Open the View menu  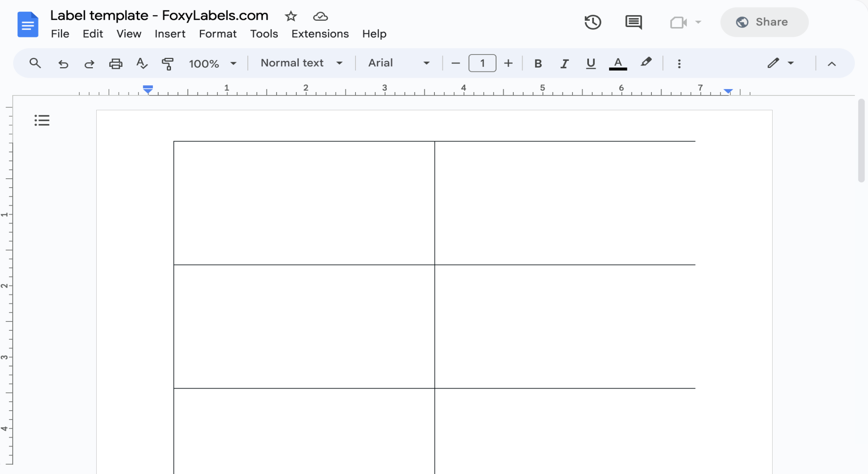[x=129, y=34]
